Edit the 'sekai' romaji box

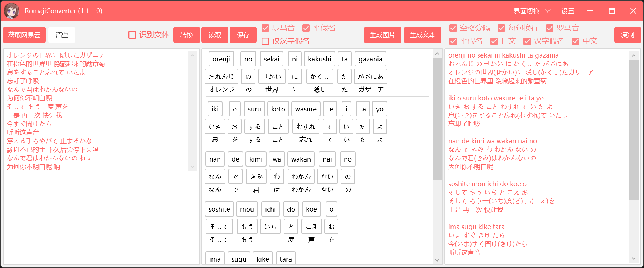tap(272, 59)
